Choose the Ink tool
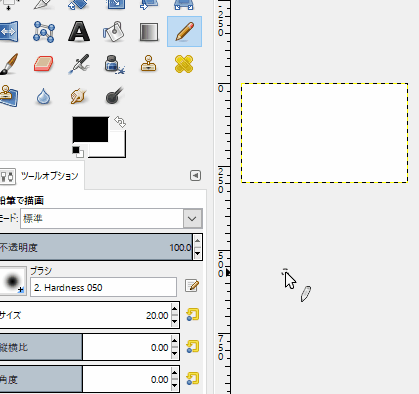The width and height of the screenshot is (419, 394). (x=114, y=64)
